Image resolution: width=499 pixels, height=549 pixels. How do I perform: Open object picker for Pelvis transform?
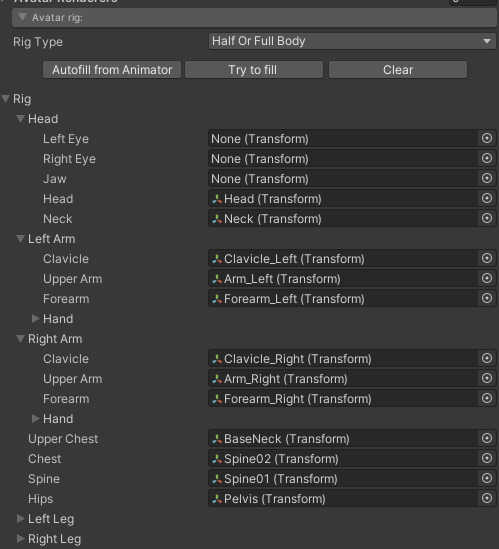(487, 498)
